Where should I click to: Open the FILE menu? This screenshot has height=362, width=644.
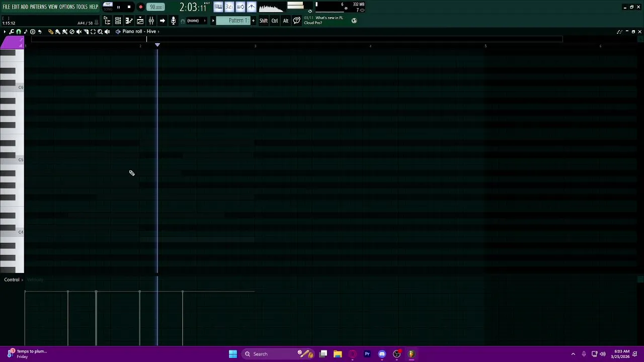6,7
